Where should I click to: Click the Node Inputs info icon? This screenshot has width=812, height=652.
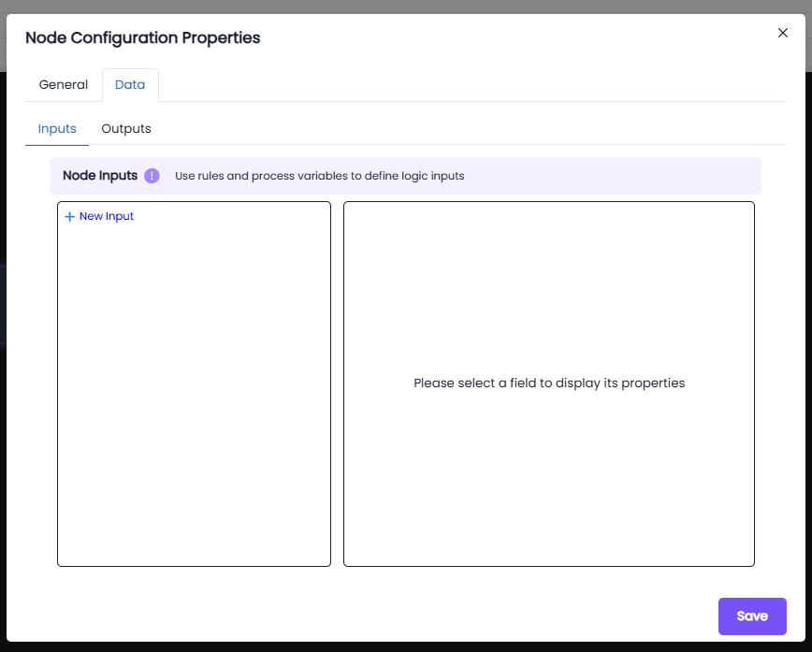pos(152,176)
